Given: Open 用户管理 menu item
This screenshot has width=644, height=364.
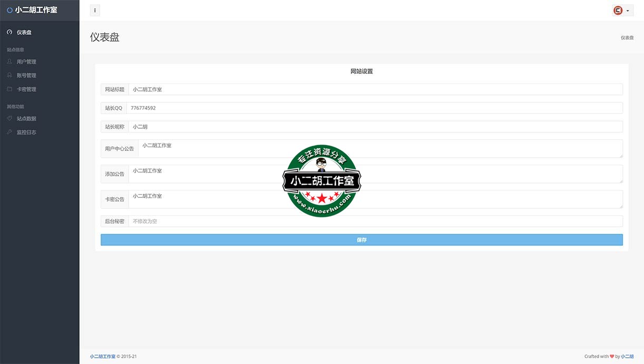Looking at the screenshot, I should 26,62.
